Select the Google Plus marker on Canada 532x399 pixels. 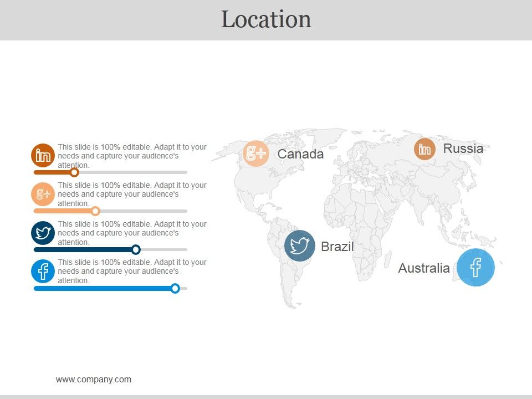click(x=256, y=154)
